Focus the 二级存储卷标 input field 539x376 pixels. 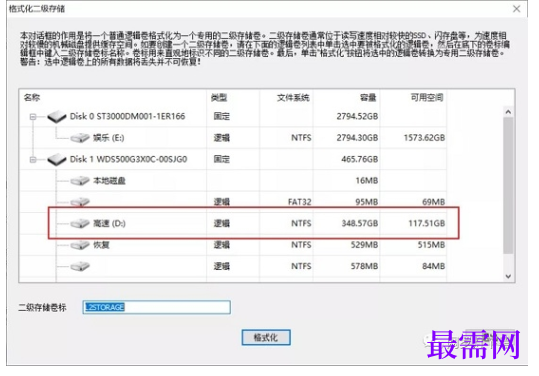click(156, 307)
